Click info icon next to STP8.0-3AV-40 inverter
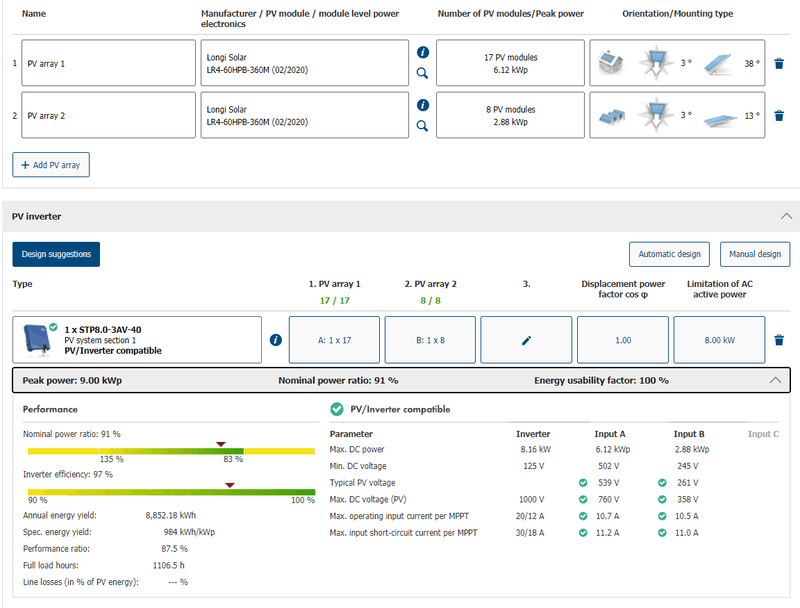Screen dimensions: 800x608 coord(276,340)
